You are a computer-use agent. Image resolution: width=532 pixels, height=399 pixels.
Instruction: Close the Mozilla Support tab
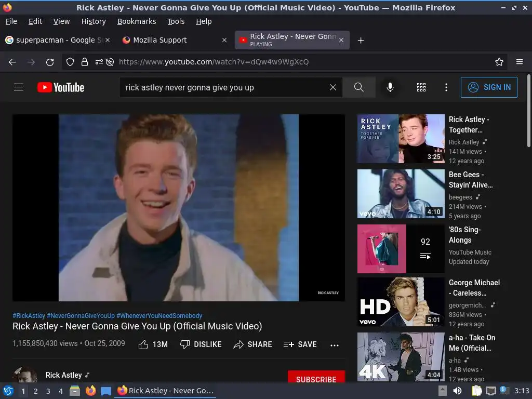[224, 40]
